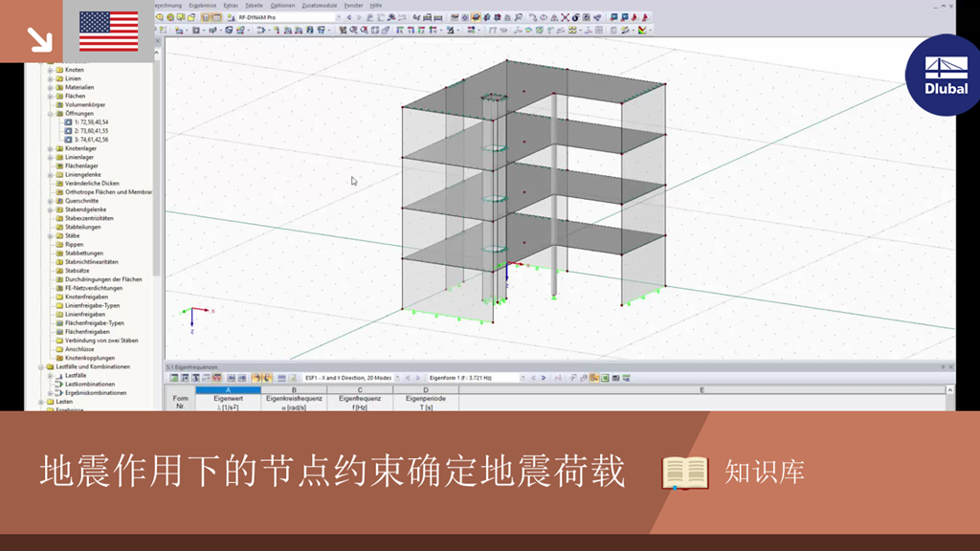This screenshot has width=980, height=551.
Task: Click the copy-windows icon left of navigator toggles
Action: coord(191,17)
